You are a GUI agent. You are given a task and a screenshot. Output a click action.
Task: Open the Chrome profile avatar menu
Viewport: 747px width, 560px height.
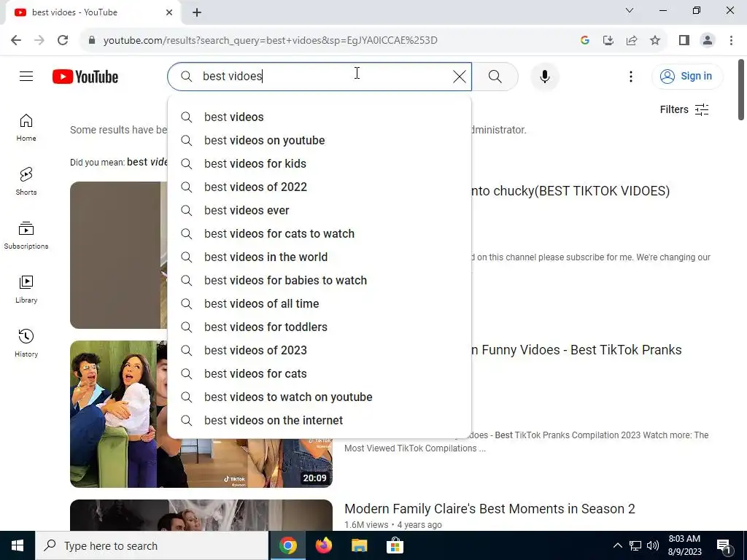[708, 41]
